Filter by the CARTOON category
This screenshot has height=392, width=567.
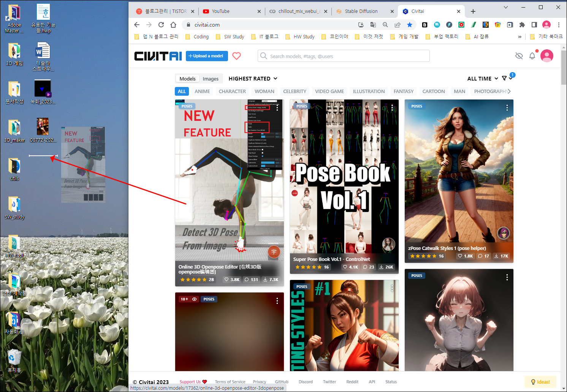pyautogui.click(x=434, y=92)
